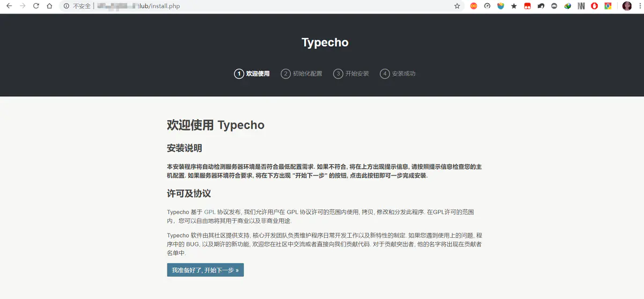
Task: Open the speedometer extension icon
Action: (x=487, y=6)
